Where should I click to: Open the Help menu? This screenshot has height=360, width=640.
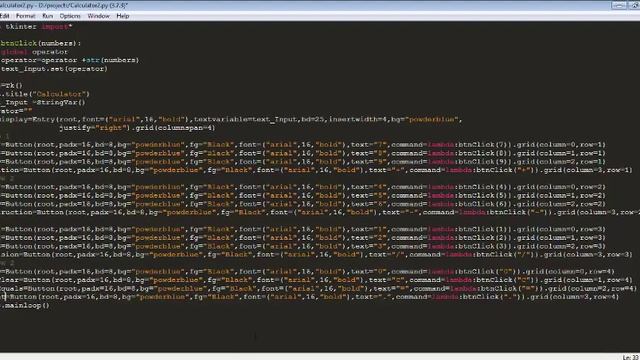click(122, 16)
